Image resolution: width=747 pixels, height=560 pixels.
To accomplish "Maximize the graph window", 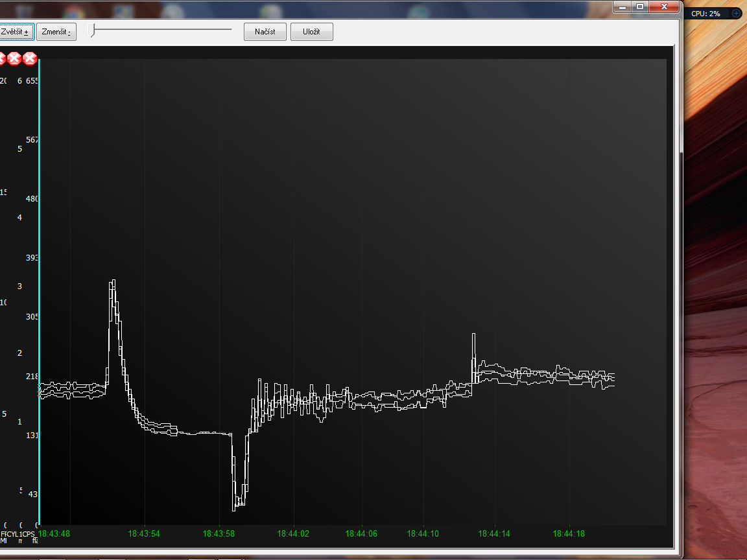I will [640, 6].
